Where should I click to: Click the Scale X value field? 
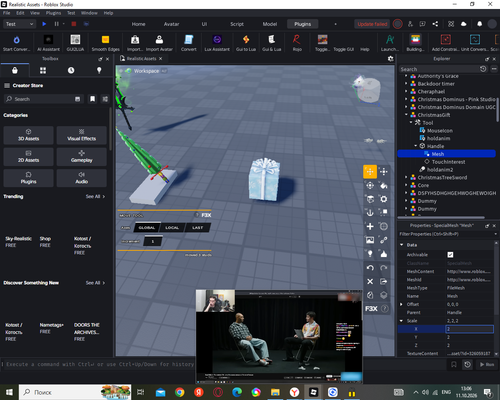[x=469, y=329]
